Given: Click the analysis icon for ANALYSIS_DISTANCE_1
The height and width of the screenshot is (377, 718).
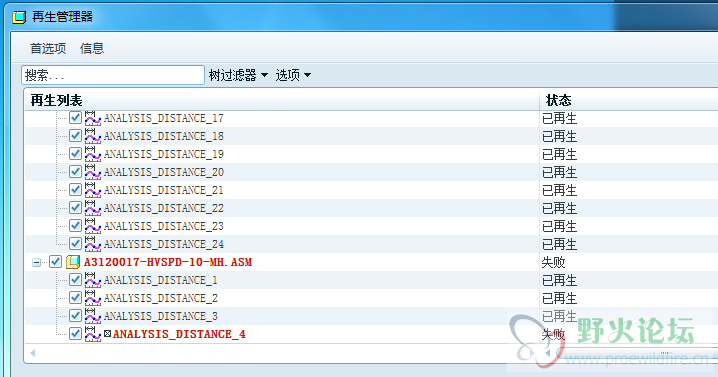Looking at the screenshot, I should click(x=92, y=280).
